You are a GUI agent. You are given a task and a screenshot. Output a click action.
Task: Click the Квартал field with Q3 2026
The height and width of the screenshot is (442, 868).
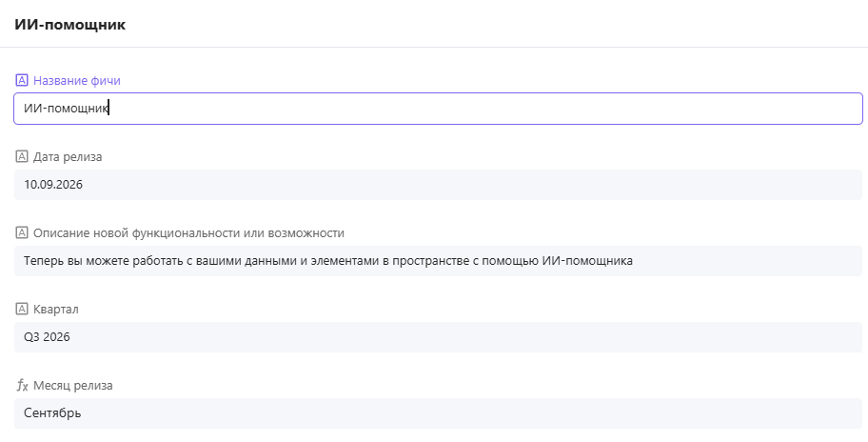(x=438, y=337)
